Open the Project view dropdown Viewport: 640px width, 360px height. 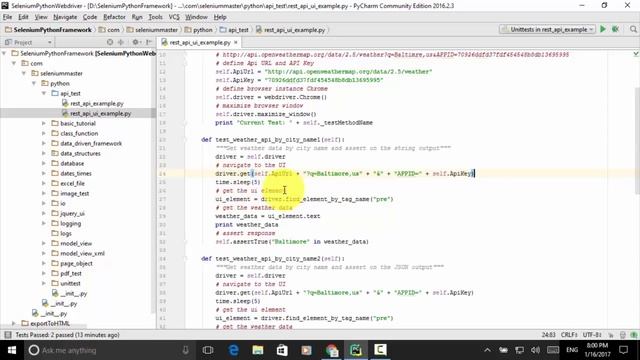pyautogui.click(x=28, y=42)
